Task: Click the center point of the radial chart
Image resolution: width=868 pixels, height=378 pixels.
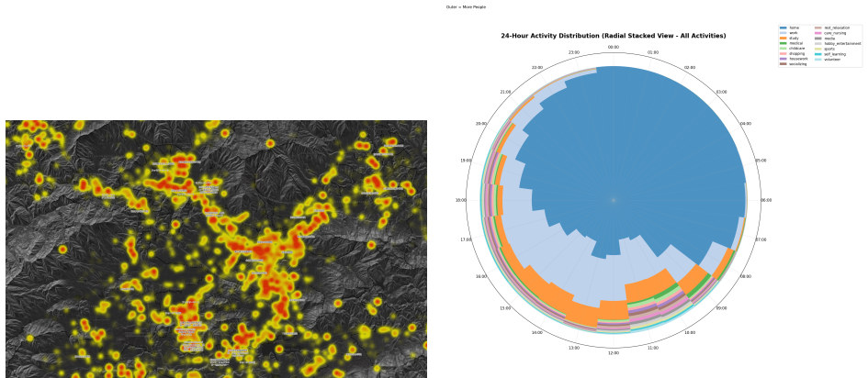Action: click(x=614, y=200)
